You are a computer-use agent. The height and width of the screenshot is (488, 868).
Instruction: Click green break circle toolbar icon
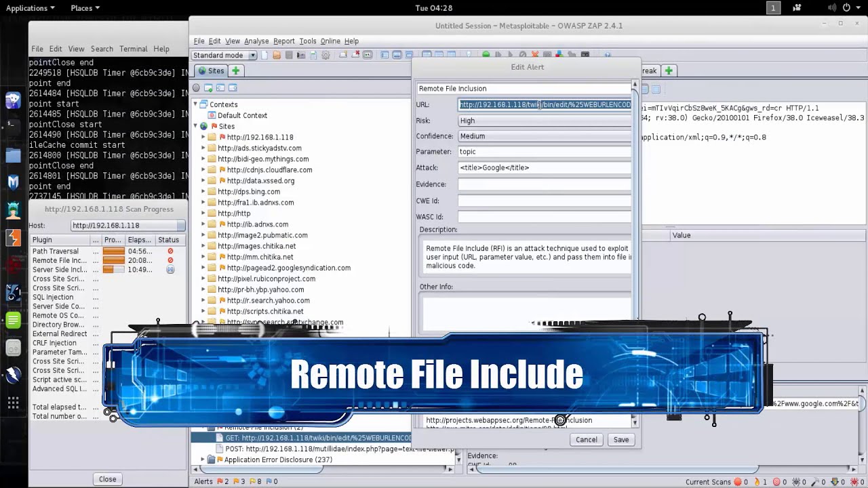(486, 55)
